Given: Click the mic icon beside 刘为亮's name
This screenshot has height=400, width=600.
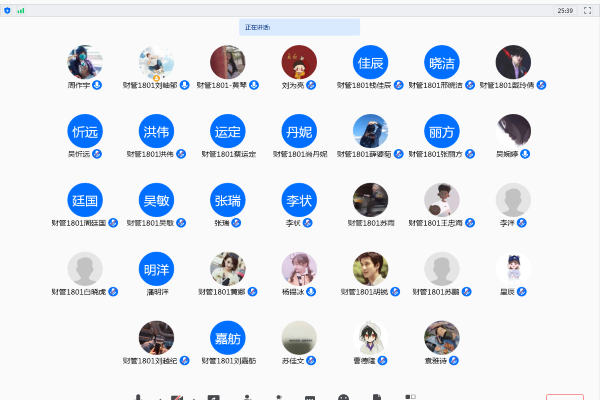Looking at the screenshot, I should click(x=311, y=85).
